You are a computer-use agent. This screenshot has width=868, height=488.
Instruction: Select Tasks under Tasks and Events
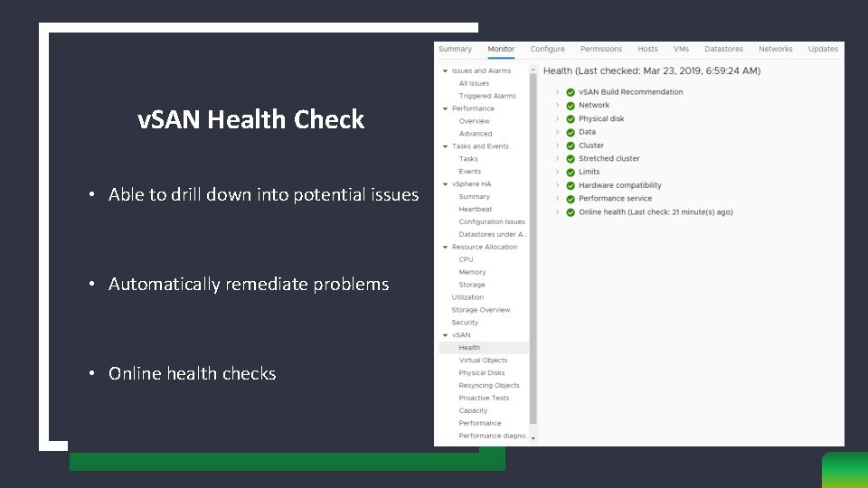[x=467, y=159]
